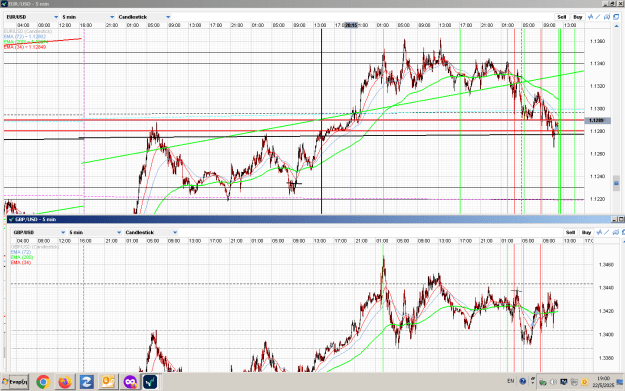Click the EMA (72) legend label in GBP/USD chart
The height and width of the screenshot is (391, 625).
tap(21, 252)
